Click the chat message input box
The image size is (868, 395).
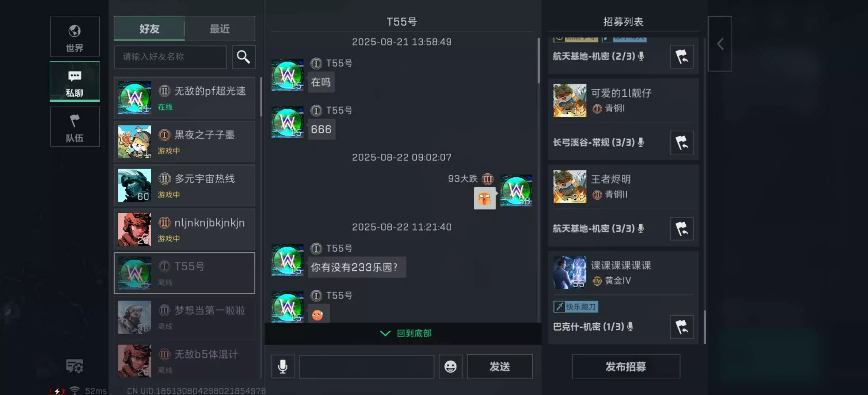(x=367, y=366)
